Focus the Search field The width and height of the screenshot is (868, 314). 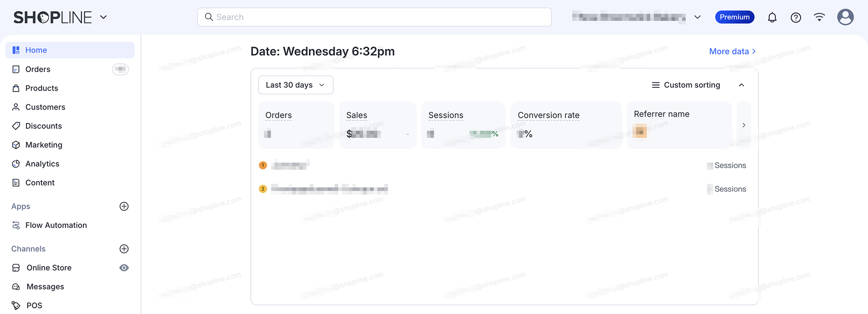[374, 17]
